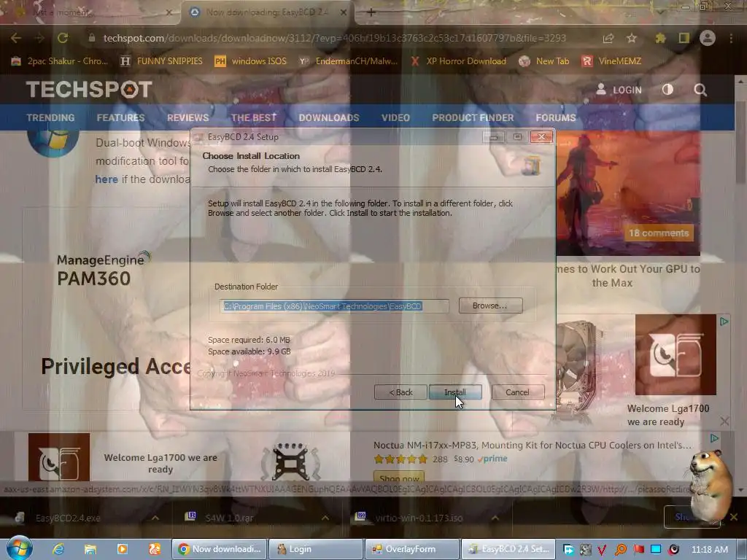
Task: Click the red flag tray icon
Action: (638, 550)
